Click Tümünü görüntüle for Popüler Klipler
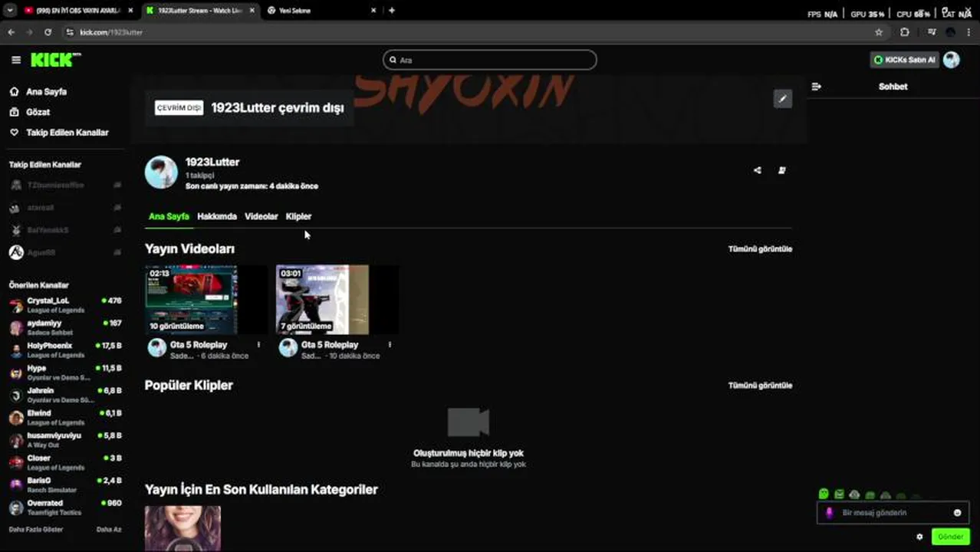Viewport: 980px width, 552px height. pos(760,386)
